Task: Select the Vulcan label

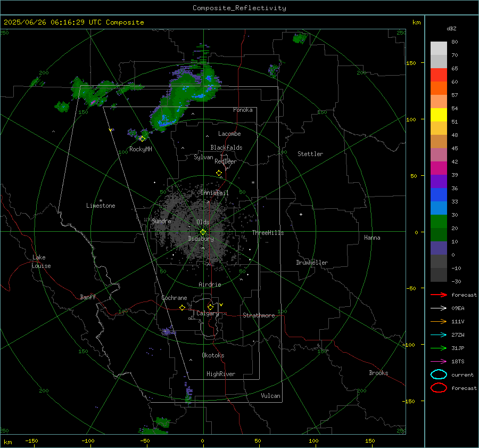Action: [x=271, y=396]
